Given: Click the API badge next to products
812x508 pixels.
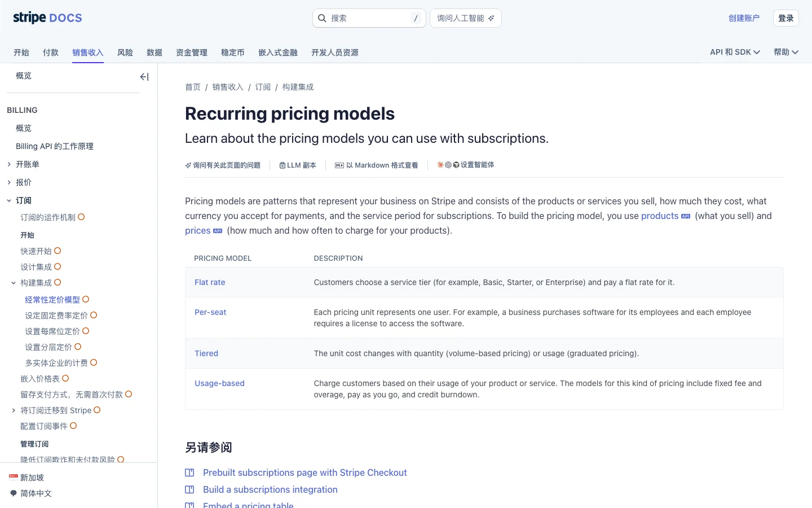Looking at the screenshot, I should point(686,216).
